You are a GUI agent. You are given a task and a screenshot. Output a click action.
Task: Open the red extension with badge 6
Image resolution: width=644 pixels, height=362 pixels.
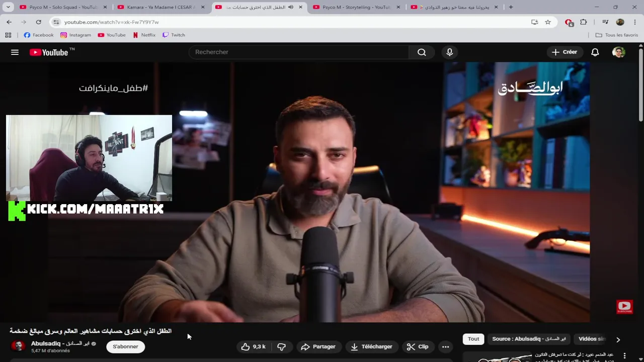(x=569, y=22)
